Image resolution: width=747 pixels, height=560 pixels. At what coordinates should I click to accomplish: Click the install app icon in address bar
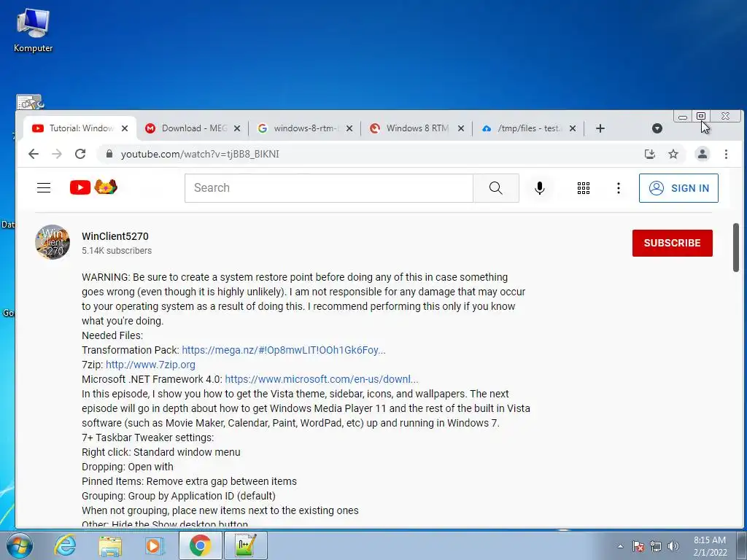[650, 154]
